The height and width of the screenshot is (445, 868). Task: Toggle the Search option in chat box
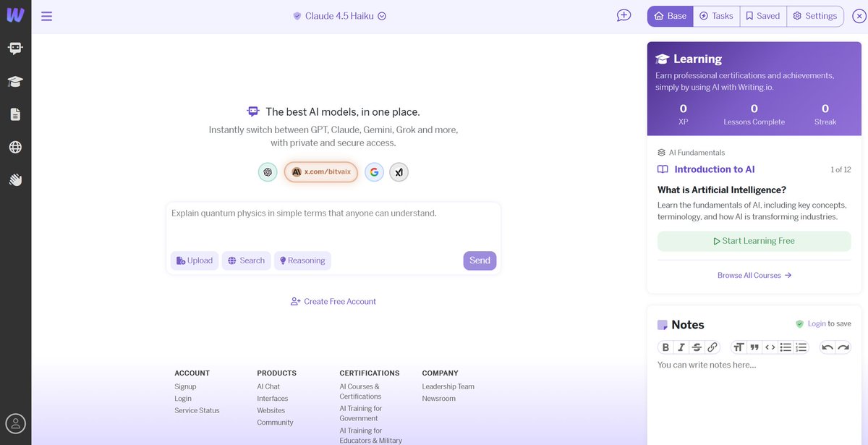point(246,260)
